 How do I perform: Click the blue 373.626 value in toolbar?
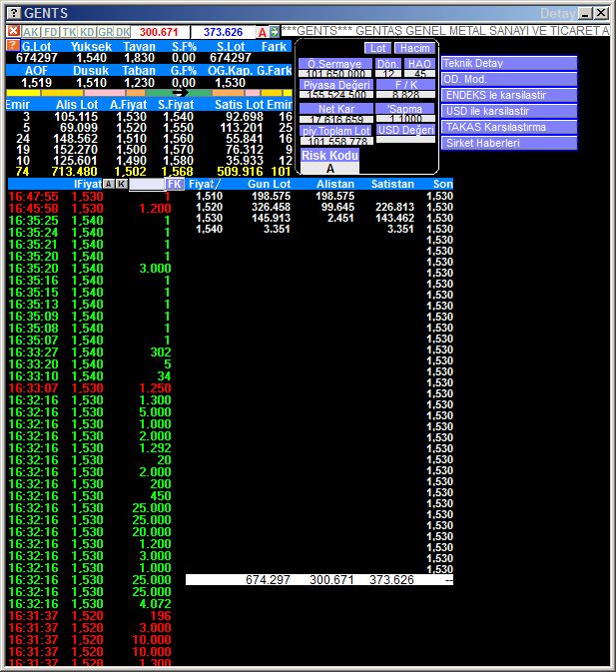pyautogui.click(x=224, y=32)
